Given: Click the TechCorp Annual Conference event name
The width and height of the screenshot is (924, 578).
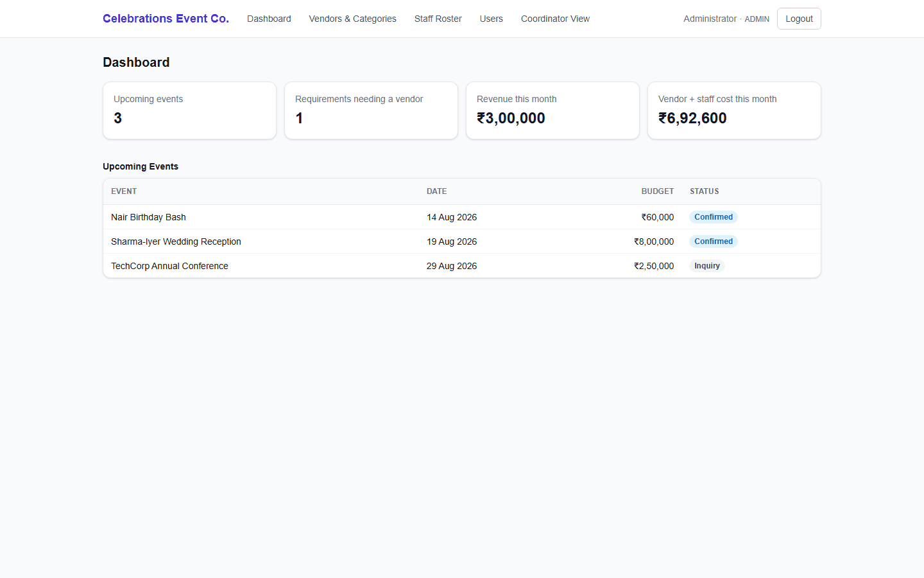Looking at the screenshot, I should [x=169, y=266].
